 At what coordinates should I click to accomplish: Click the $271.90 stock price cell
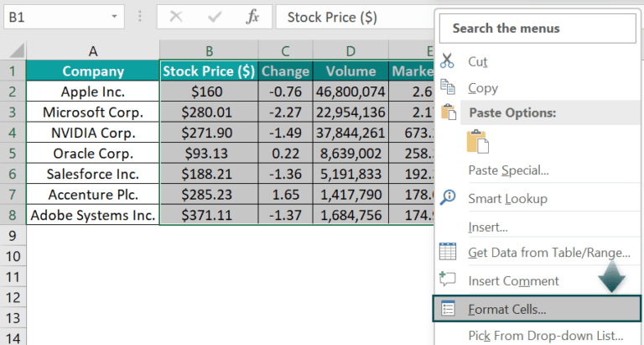[x=209, y=133]
